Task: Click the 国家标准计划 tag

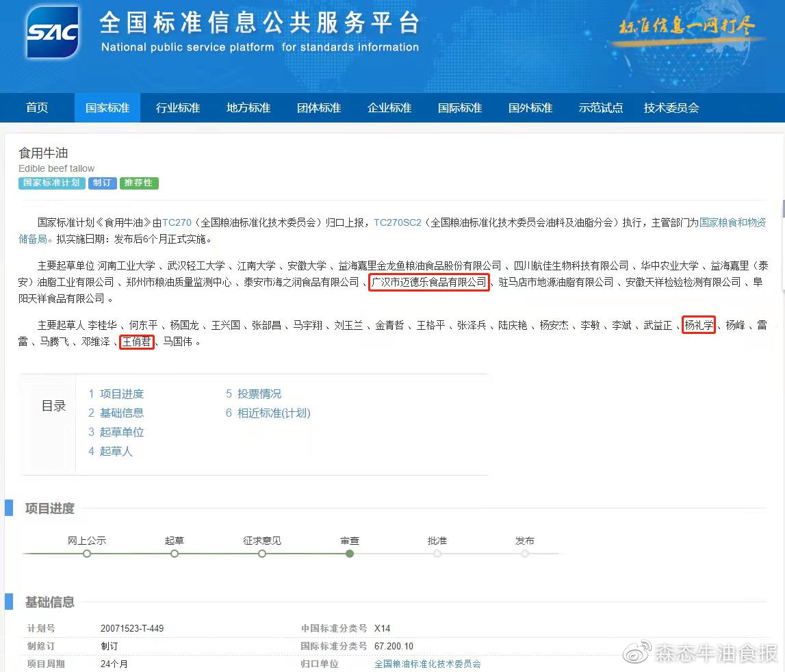Action: (51, 183)
